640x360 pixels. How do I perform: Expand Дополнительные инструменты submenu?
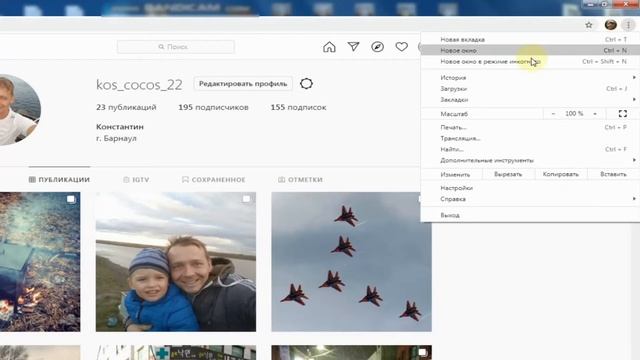click(x=530, y=160)
